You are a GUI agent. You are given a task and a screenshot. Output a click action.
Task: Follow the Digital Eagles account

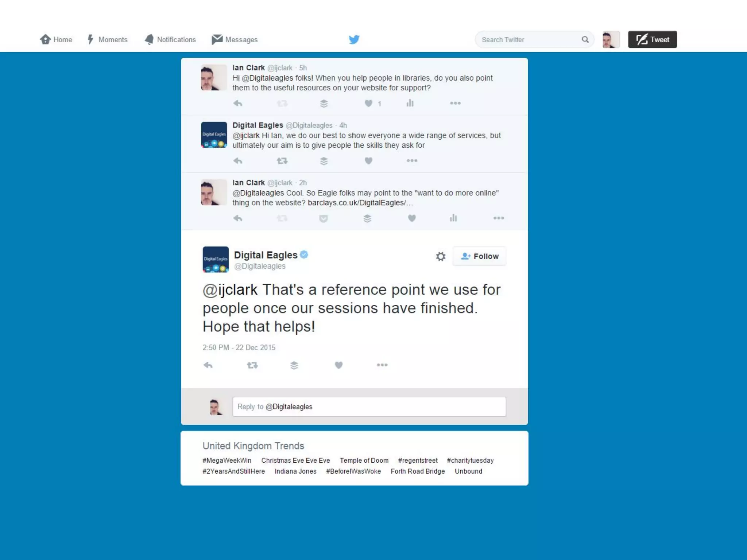tap(479, 256)
